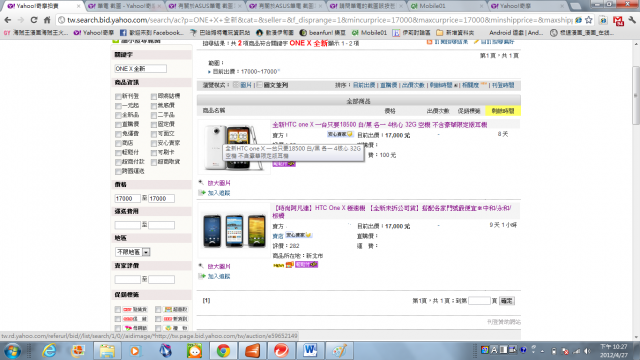Tick the 新刊登 checkbox
Screen dimensions: 640x360
(118, 96)
